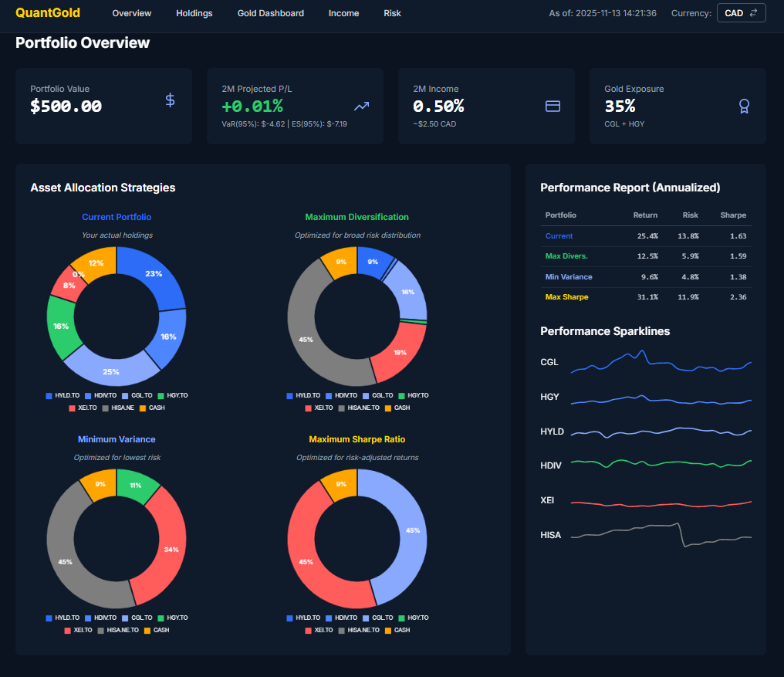784x677 pixels.
Task: Select the Income tab
Action: click(x=343, y=13)
